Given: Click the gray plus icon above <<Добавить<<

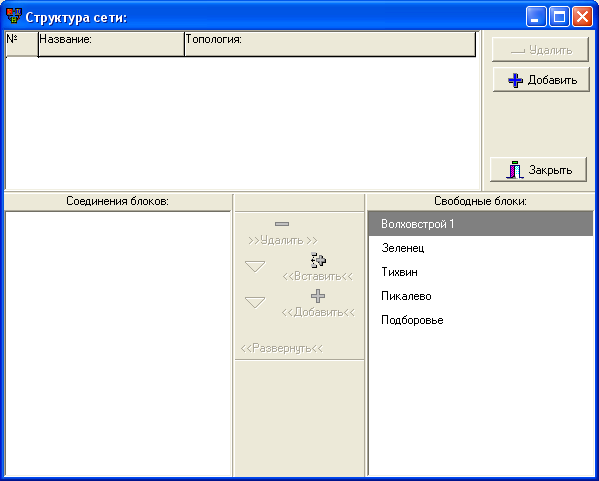Looking at the screenshot, I should tap(318, 296).
